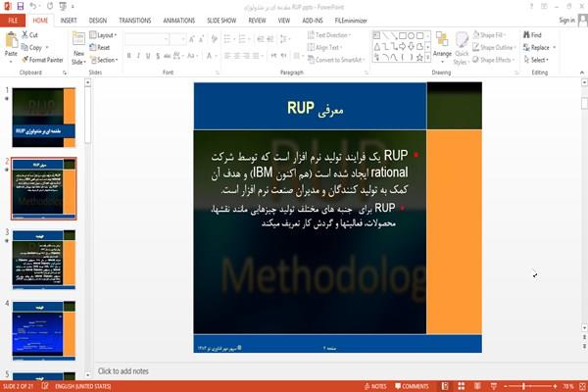Switch to the INSERT tab
Image resolution: width=588 pixels, height=392 pixels.
(x=69, y=21)
